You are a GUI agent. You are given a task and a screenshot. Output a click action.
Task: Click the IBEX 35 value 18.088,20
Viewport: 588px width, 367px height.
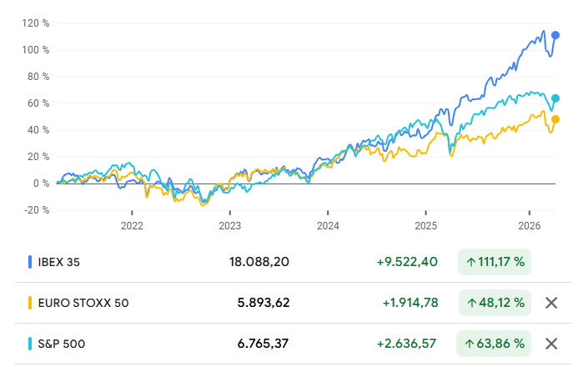(259, 262)
